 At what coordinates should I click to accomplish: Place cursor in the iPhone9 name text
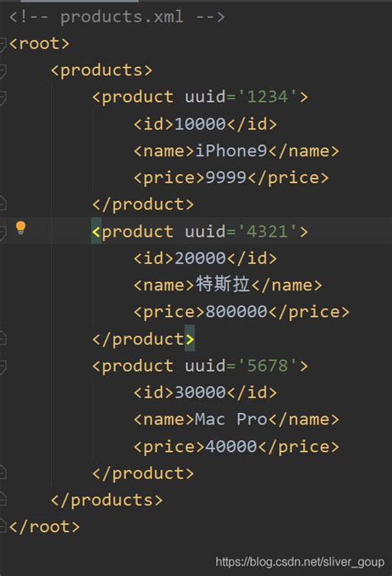pyautogui.click(x=232, y=151)
